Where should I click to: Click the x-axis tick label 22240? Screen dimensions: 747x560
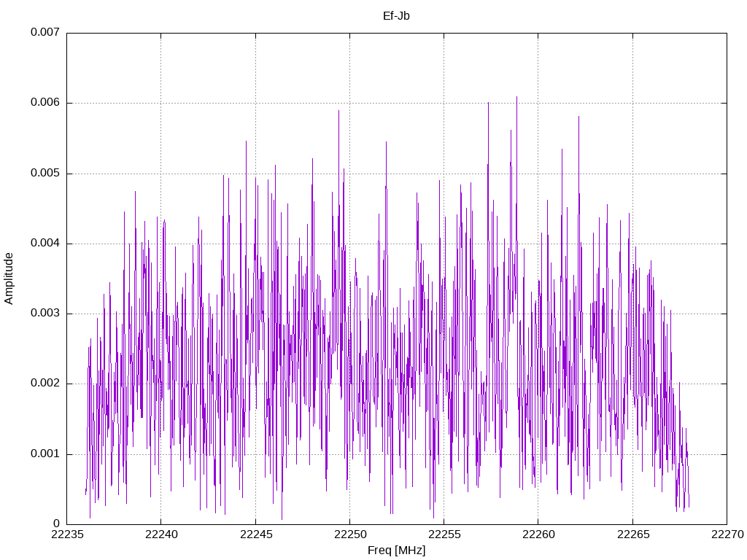click(x=161, y=534)
